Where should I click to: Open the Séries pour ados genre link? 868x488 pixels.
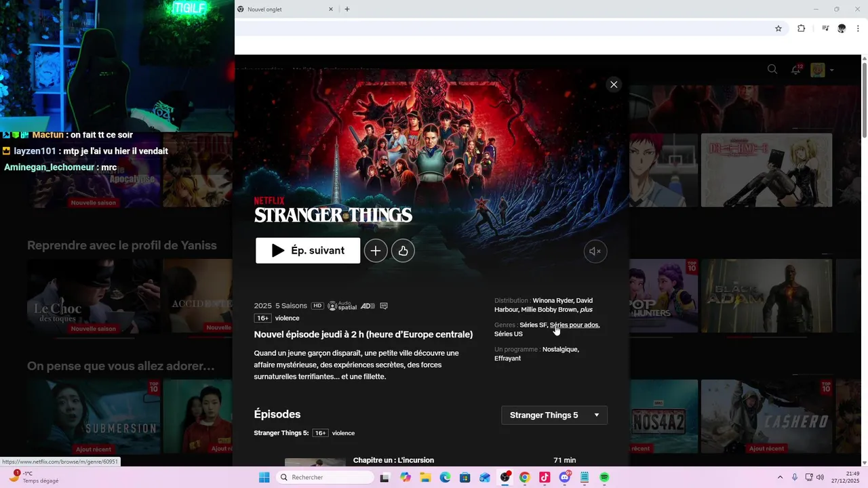(574, 325)
